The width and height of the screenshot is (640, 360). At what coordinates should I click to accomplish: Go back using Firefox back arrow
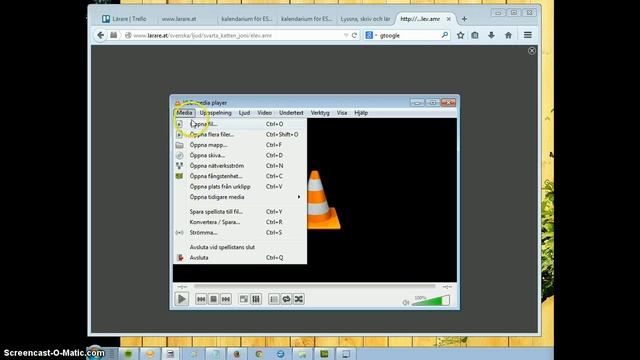pyautogui.click(x=100, y=36)
